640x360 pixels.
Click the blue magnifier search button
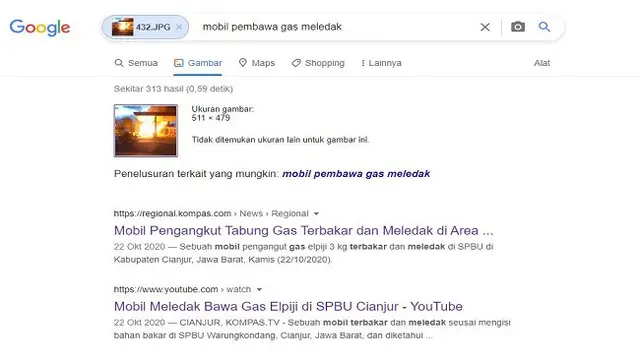click(x=544, y=27)
